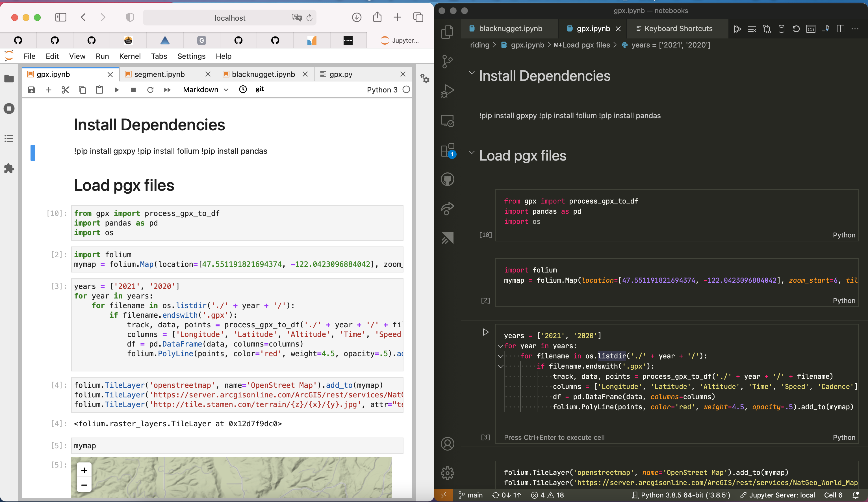Open running terminals and kernels panel
This screenshot has height=502, width=868.
[9, 109]
